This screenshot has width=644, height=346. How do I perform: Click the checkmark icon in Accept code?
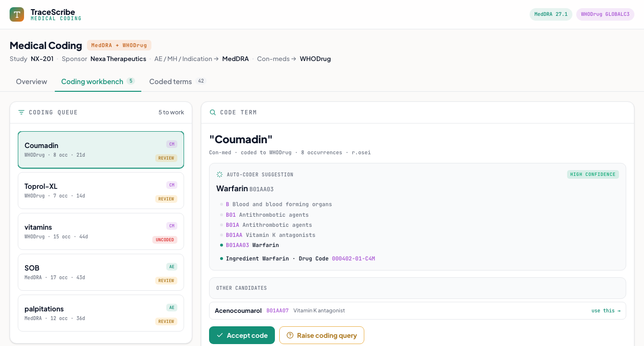pyautogui.click(x=220, y=335)
